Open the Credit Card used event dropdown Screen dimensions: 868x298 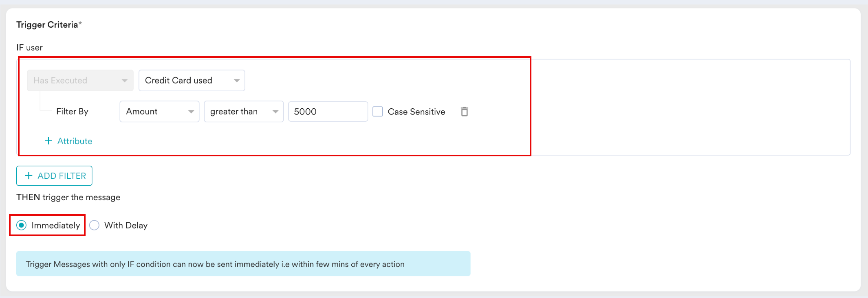(x=192, y=81)
